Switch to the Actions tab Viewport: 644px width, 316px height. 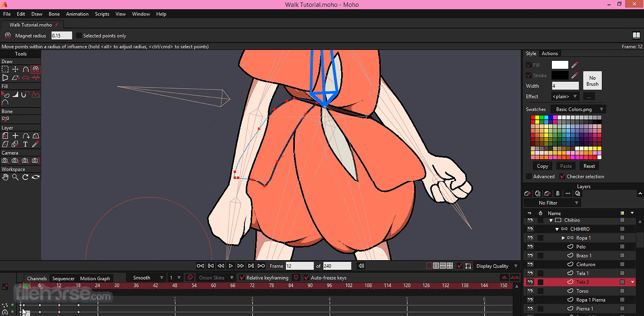click(550, 53)
